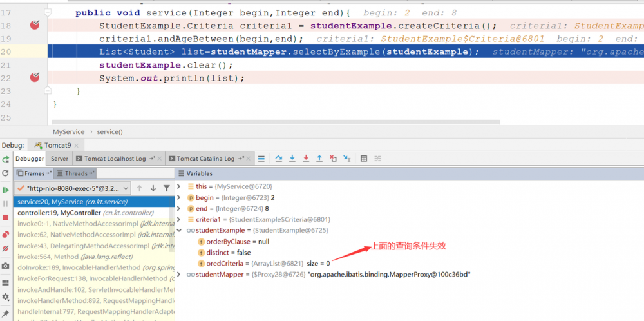Screen dimensions: 644x321
Task: Open View Breakpoints double-red-dot icon
Action: pyautogui.click(x=5, y=235)
